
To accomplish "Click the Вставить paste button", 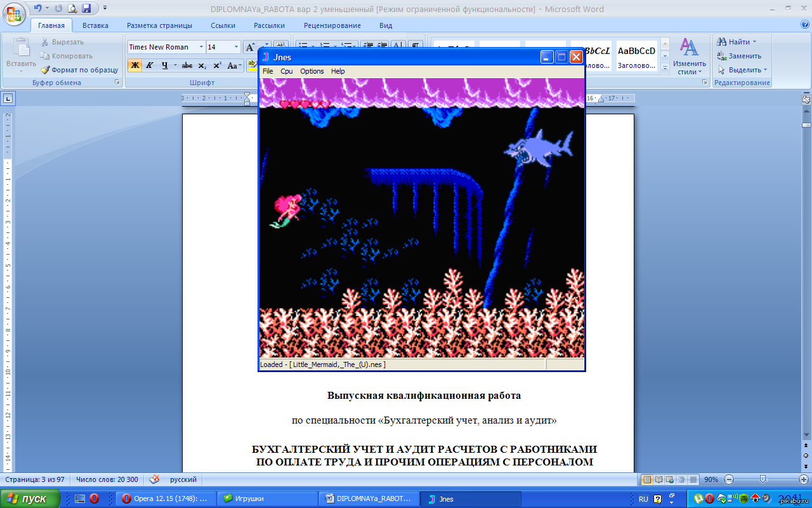I will [x=22, y=54].
